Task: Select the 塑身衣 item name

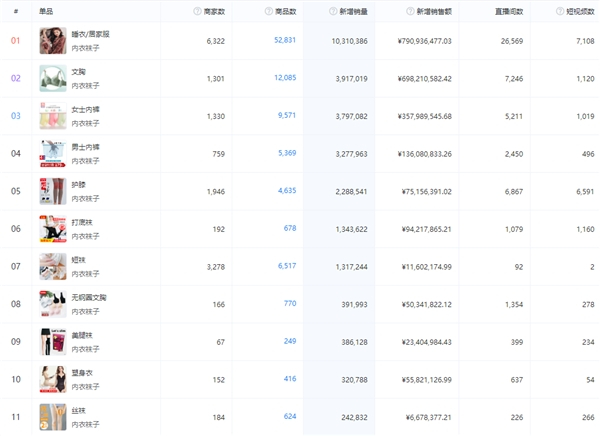Action: click(x=82, y=372)
